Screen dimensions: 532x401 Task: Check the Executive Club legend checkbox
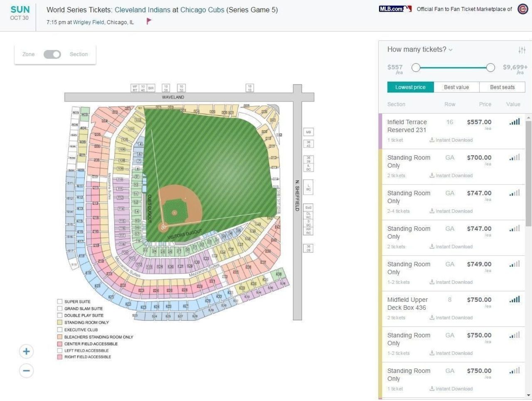point(60,330)
